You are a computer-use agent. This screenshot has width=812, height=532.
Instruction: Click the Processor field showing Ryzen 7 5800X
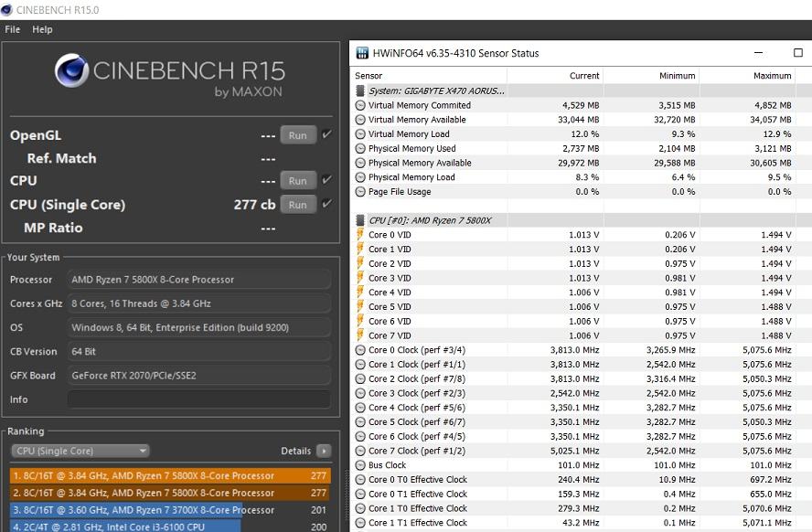tap(198, 280)
